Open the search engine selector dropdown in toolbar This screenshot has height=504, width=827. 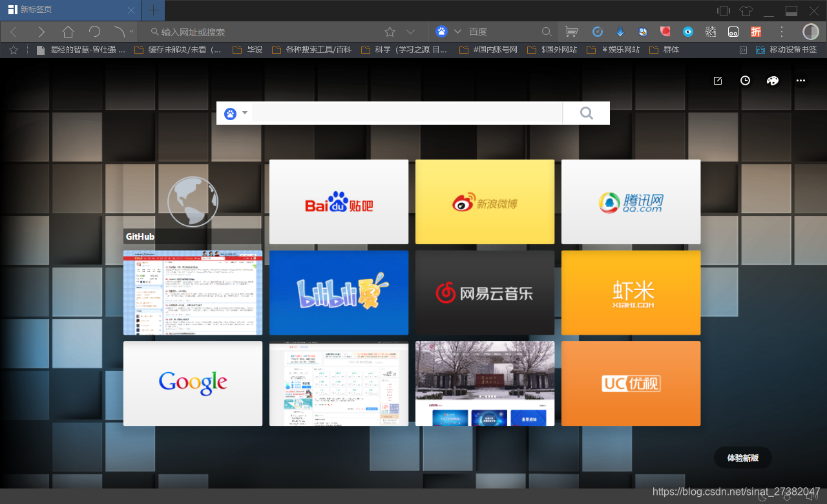[457, 32]
